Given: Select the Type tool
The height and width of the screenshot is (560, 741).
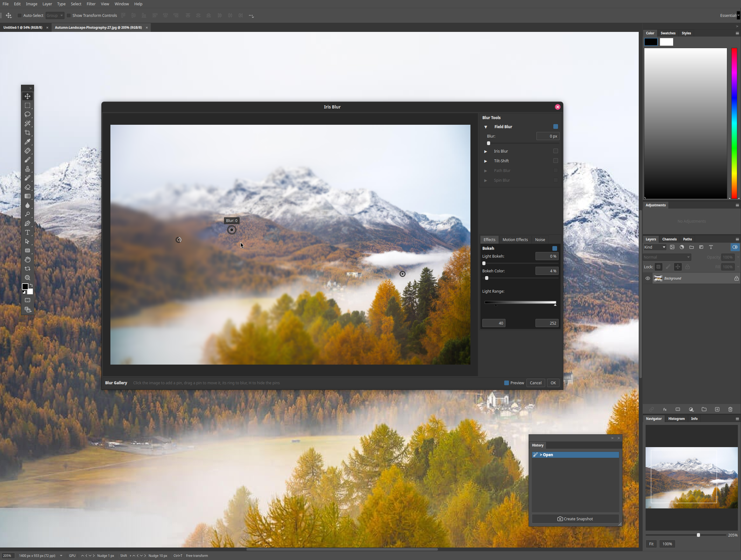Looking at the screenshot, I should coord(28,232).
